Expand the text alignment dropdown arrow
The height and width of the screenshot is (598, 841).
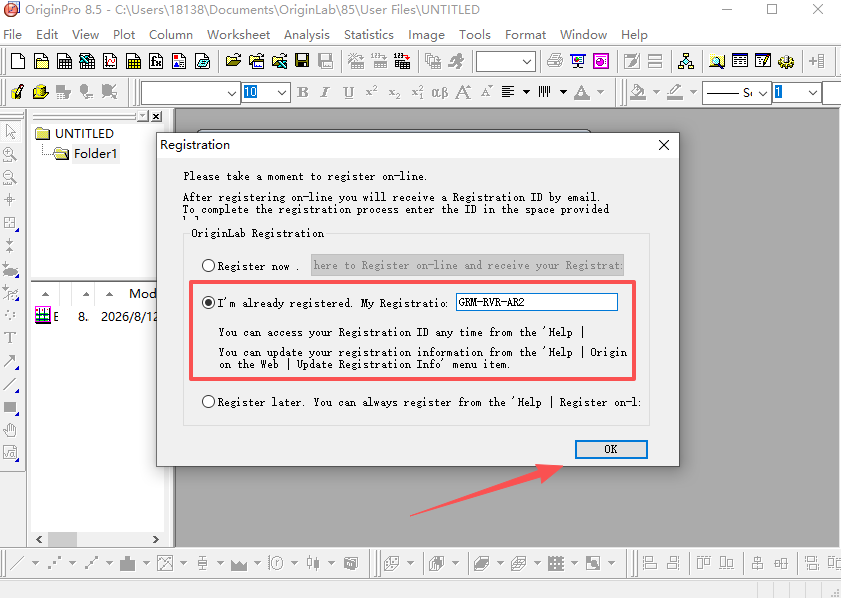point(526,92)
